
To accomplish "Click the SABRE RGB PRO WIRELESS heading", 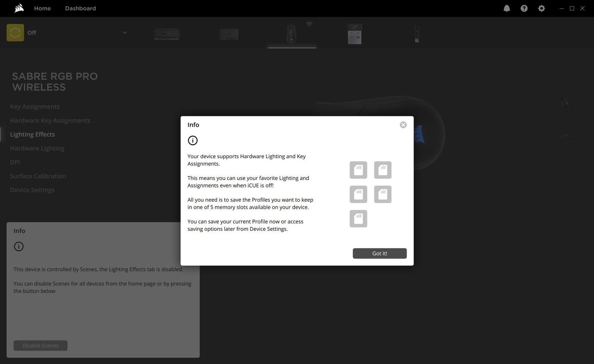I will click(55, 82).
